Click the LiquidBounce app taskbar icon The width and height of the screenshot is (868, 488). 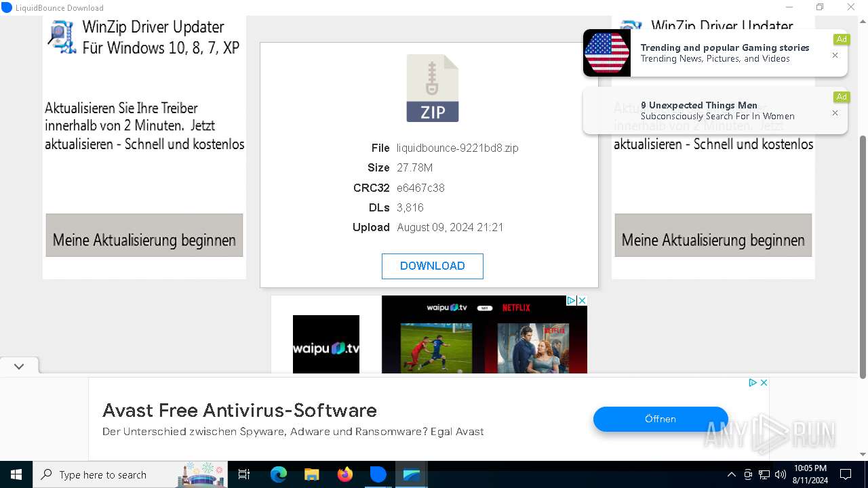click(378, 474)
